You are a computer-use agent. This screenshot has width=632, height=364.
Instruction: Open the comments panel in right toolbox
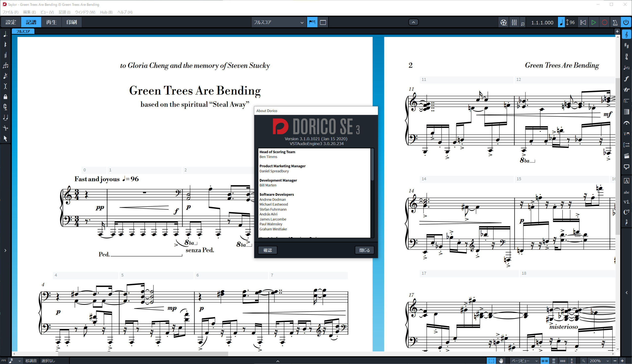click(x=627, y=167)
